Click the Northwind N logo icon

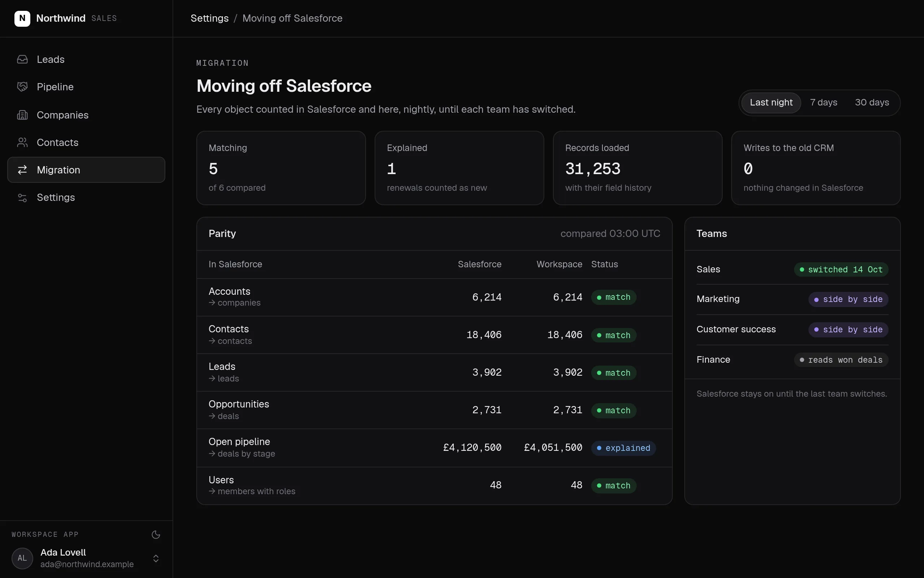22,18
